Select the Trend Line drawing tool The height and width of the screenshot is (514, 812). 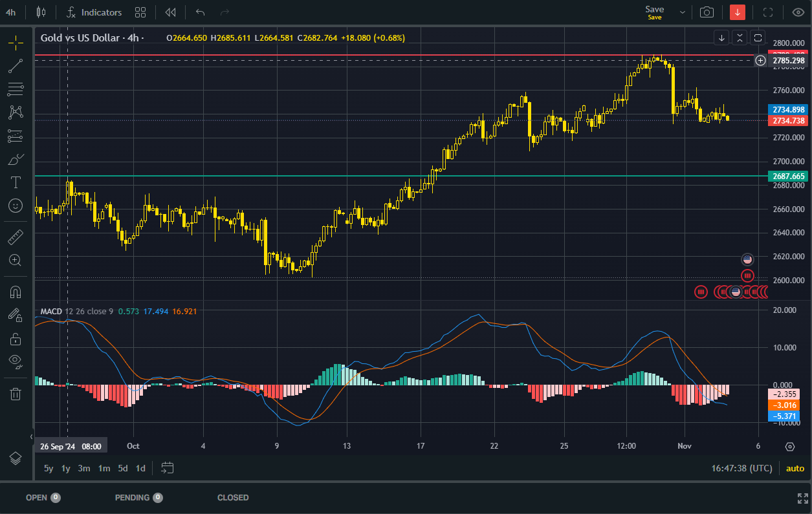point(16,65)
